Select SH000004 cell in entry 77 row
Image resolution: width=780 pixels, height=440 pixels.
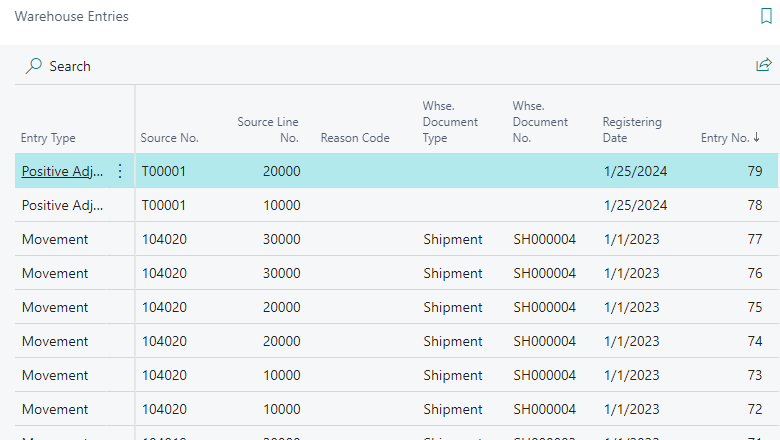(544, 239)
